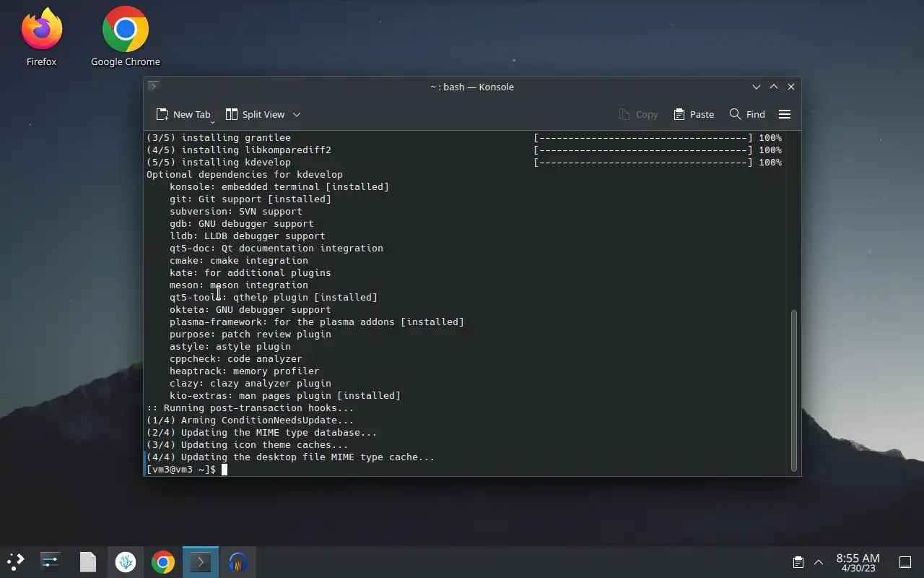The image size is (924, 578).
Task: Click the bash prompt input line
Action: (x=466, y=470)
